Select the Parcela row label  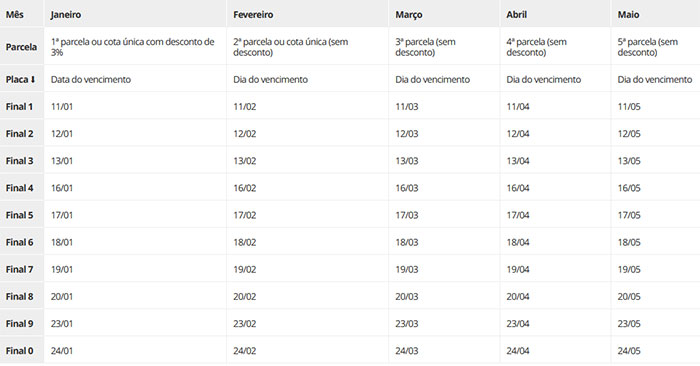21,47
